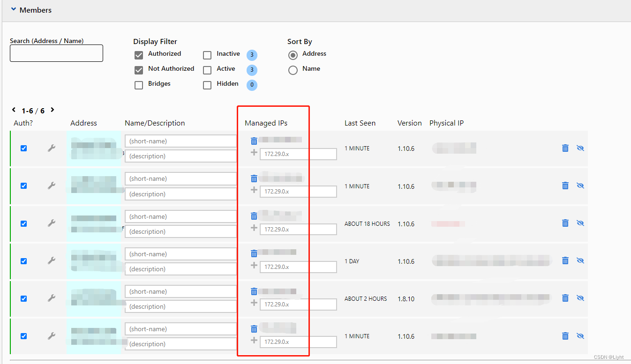631x364 pixels.
Task: Hide the member last seen ABOUT 18 HOURS
Action: pyautogui.click(x=580, y=223)
